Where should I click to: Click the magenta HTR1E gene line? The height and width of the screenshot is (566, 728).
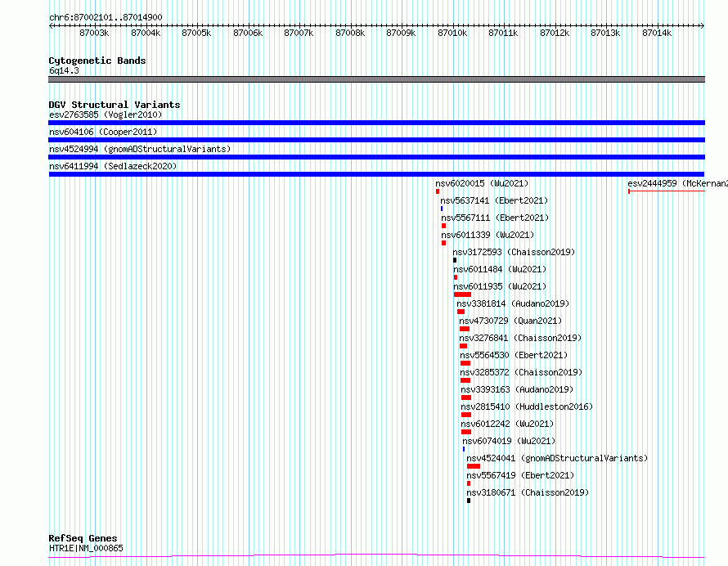click(376, 556)
